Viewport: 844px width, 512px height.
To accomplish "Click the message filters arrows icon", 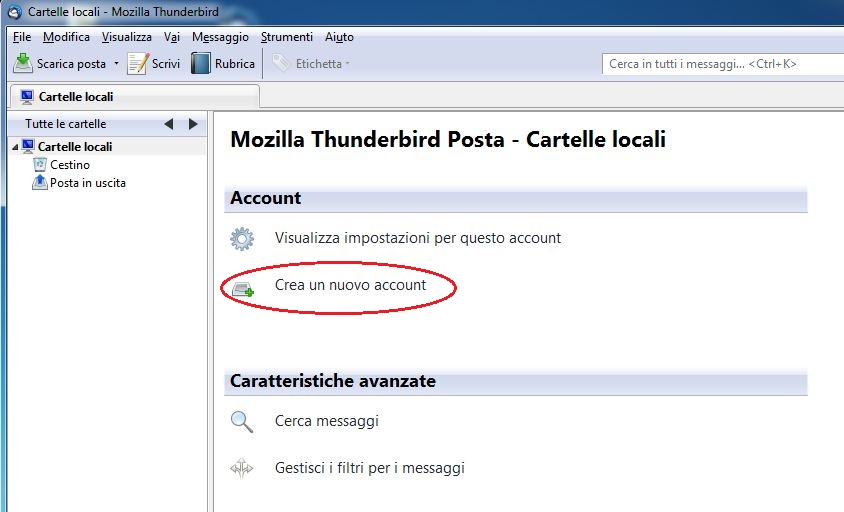I will click(x=242, y=468).
